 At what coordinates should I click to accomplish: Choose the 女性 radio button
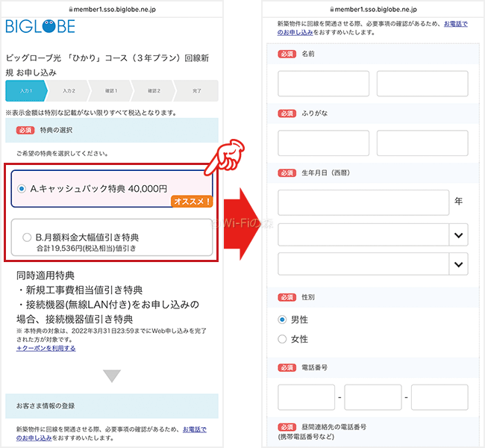[x=282, y=339]
